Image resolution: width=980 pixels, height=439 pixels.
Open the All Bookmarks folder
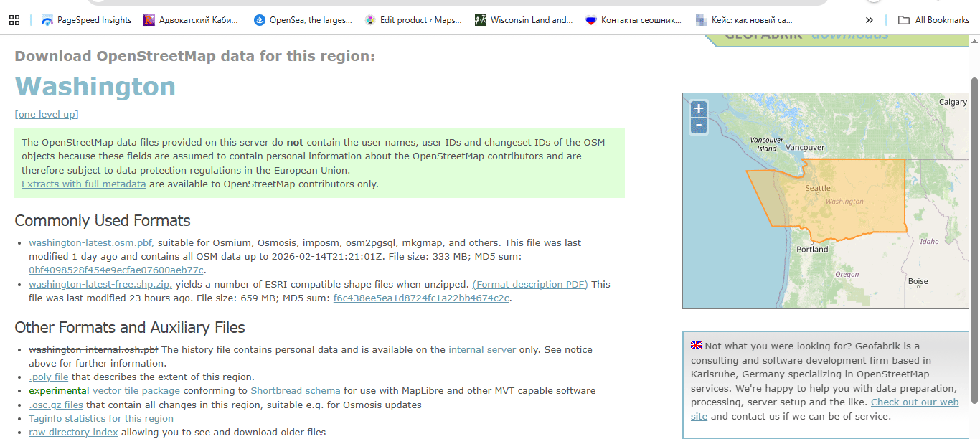click(x=933, y=20)
